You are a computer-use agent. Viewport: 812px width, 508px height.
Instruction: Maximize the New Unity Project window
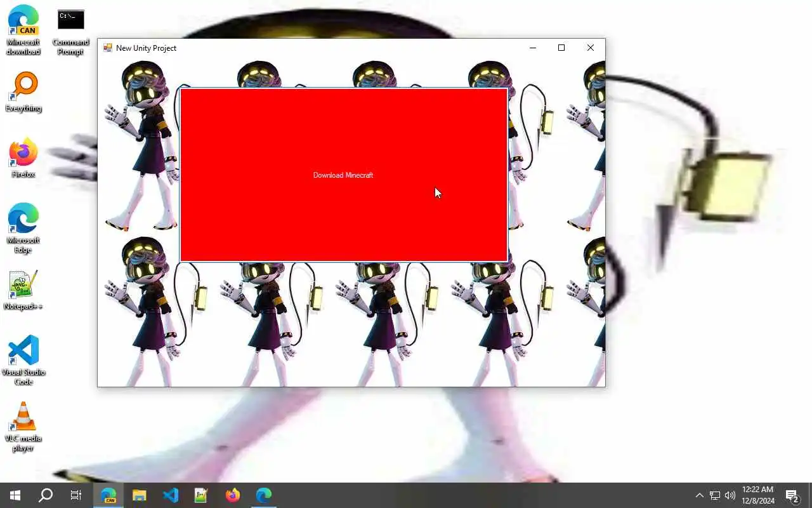click(561, 48)
